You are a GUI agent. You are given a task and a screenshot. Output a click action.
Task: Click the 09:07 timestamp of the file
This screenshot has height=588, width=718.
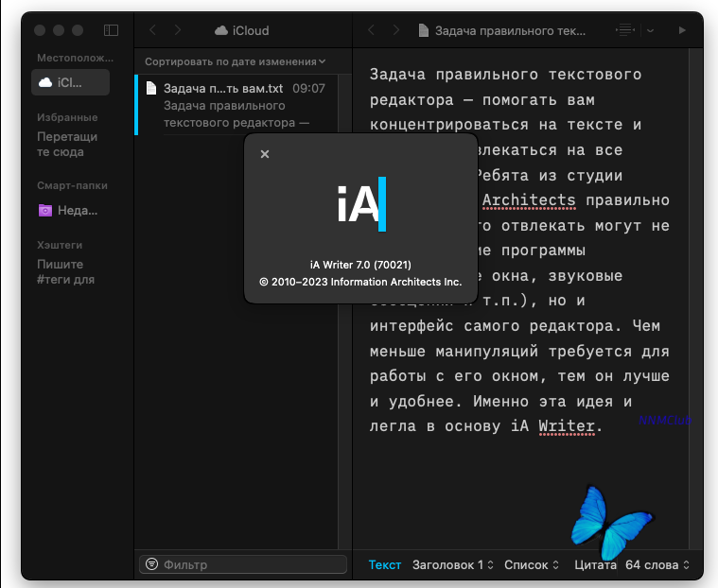tap(308, 88)
